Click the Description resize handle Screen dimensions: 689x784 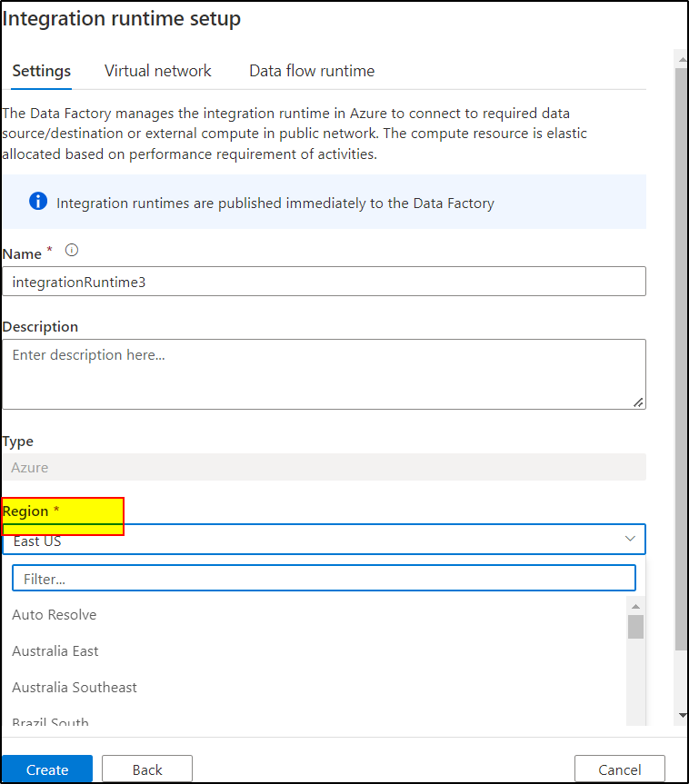point(638,402)
